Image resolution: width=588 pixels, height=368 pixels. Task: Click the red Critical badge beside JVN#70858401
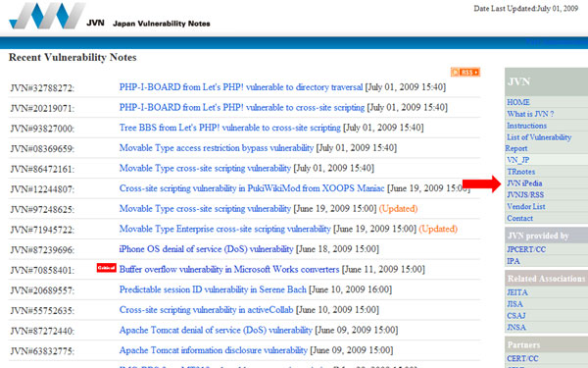(107, 268)
